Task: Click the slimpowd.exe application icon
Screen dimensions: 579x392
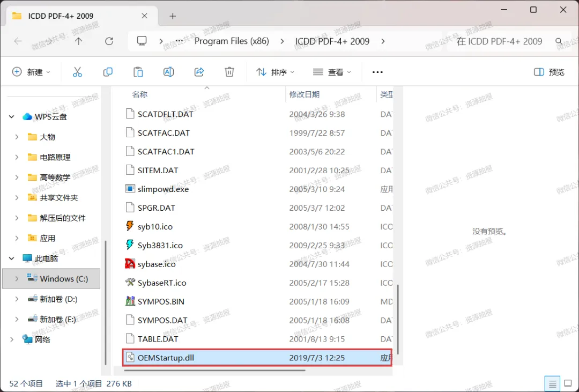Action: click(x=130, y=189)
